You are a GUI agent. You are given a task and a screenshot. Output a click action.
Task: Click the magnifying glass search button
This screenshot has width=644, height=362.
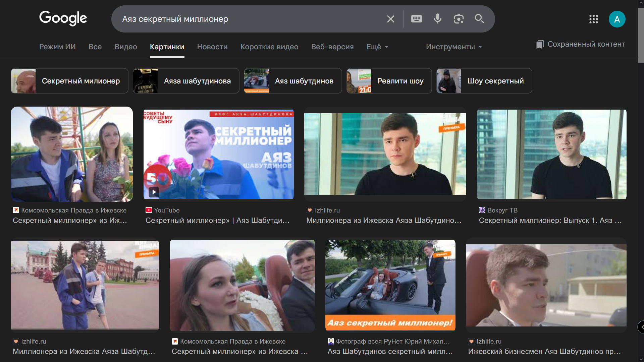[x=479, y=19]
